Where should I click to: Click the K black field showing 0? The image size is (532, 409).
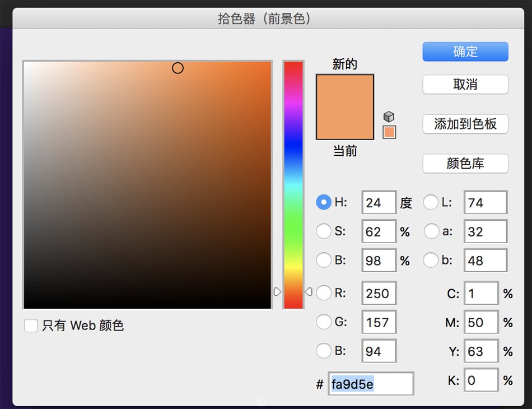coord(481,380)
